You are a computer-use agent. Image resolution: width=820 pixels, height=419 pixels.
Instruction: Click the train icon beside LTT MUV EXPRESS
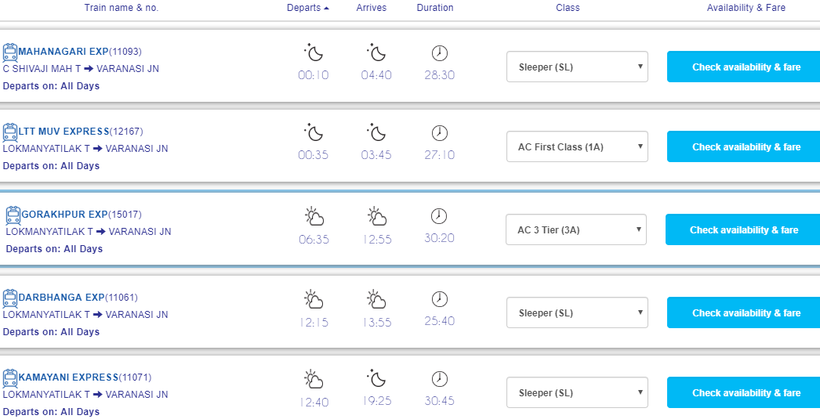pos(10,131)
